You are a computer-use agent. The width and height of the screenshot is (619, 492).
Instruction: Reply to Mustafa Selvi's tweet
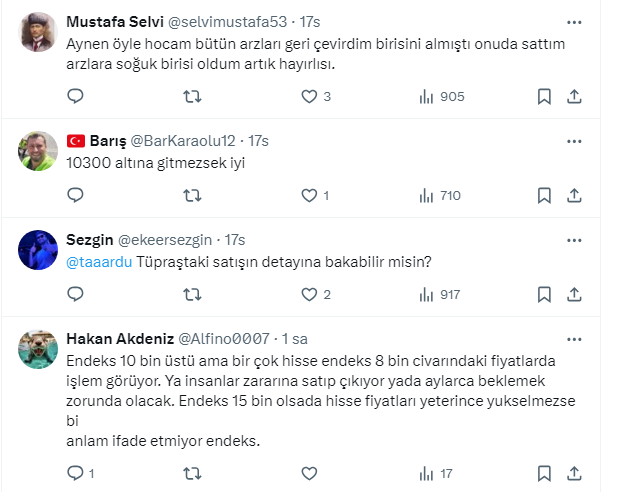click(75, 96)
